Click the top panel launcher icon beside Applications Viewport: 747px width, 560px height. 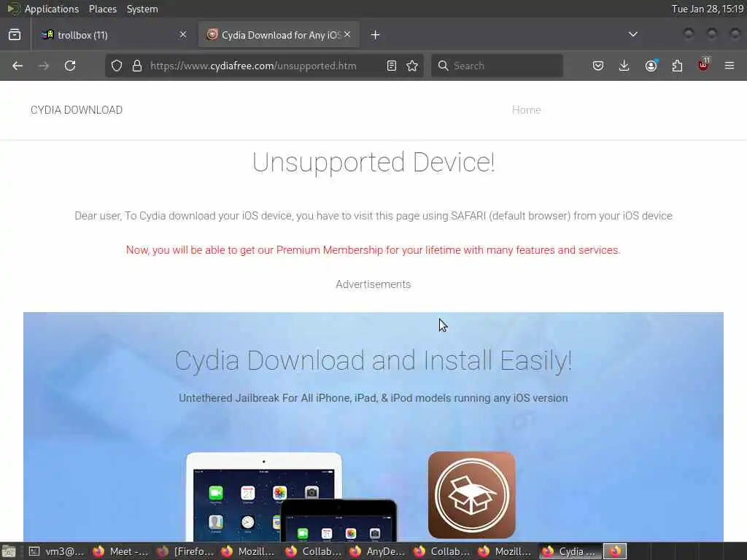pyautogui.click(x=12, y=9)
